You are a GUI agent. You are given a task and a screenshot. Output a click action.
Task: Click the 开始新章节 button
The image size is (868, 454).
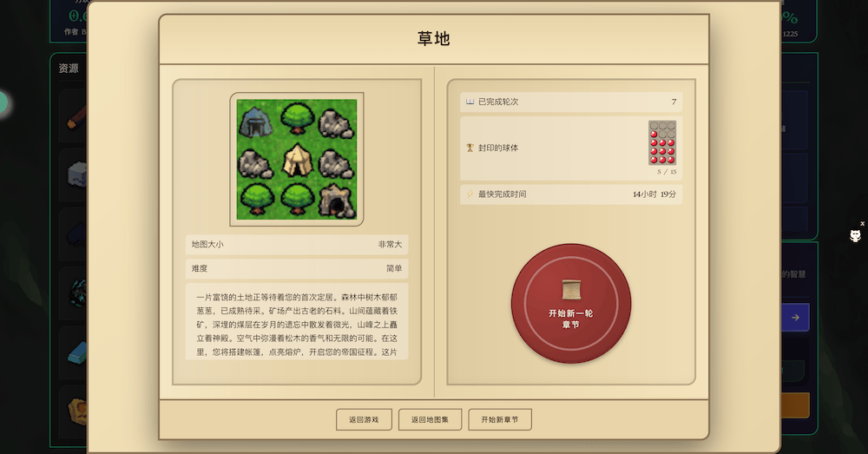(x=500, y=419)
